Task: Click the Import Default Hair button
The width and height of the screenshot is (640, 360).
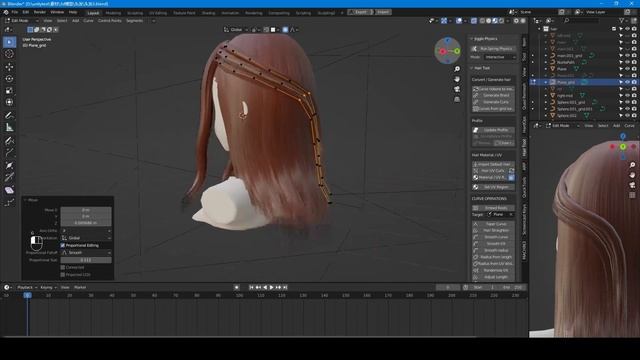Action: (493, 164)
